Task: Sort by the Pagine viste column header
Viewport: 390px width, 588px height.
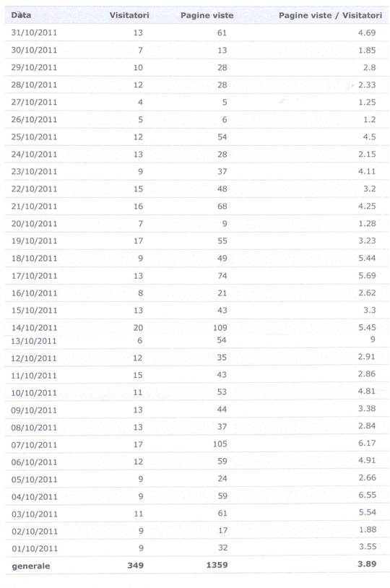Action: point(207,15)
